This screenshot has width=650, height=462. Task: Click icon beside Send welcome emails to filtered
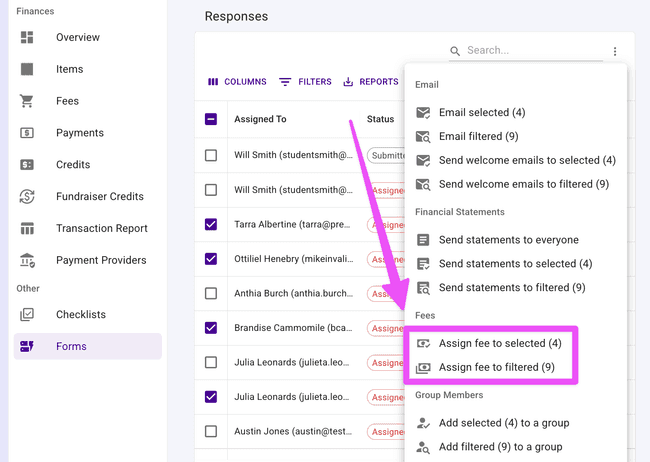[x=423, y=184]
